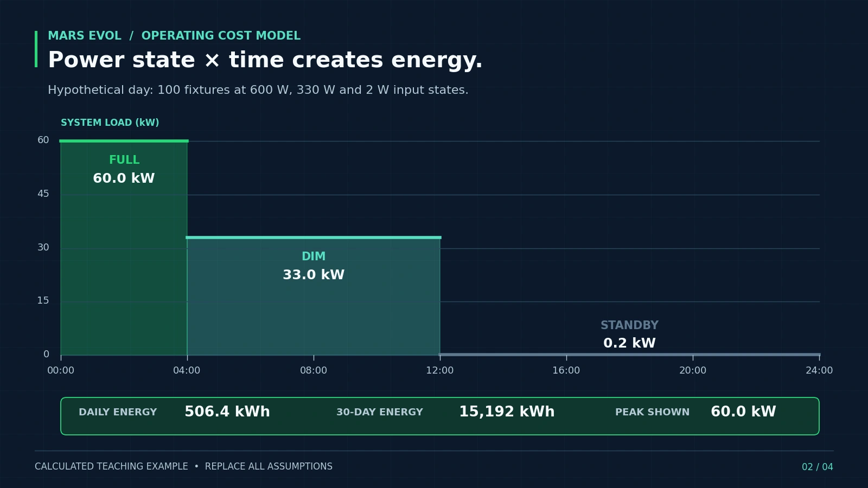Viewport: 868px width, 488px height.
Task: Select the slide title 'Power state × time creates energy.'
Action: 265,60
